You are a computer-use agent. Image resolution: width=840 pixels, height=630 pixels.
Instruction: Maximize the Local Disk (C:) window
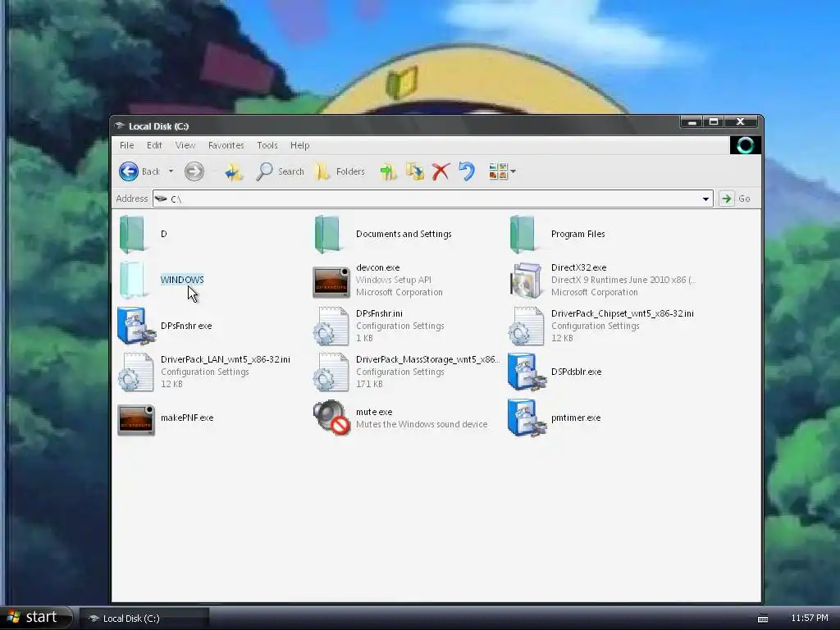pyautogui.click(x=714, y=122)
